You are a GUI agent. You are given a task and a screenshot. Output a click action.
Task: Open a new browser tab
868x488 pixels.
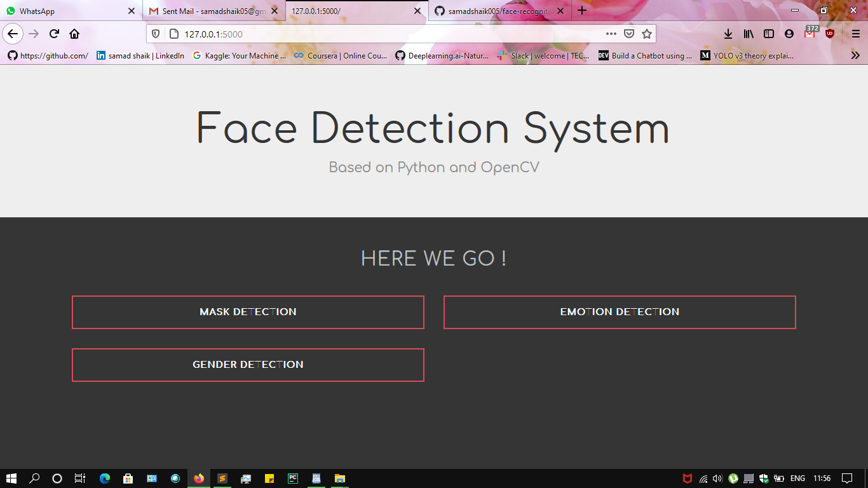point(582,11)
